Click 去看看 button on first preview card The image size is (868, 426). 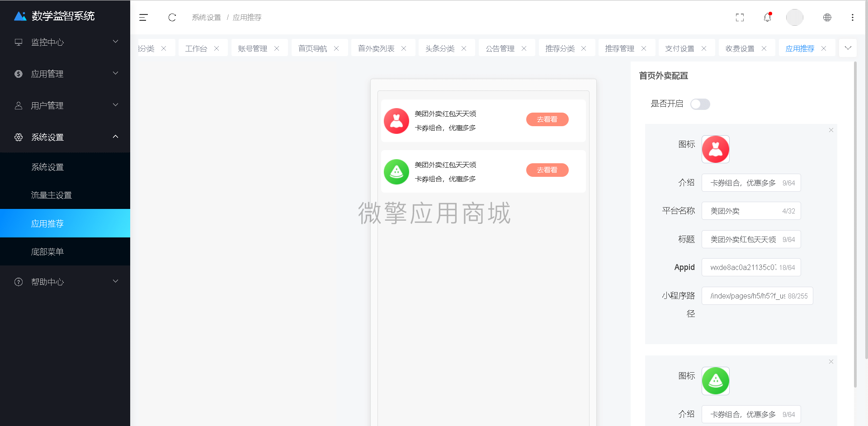[547, 119]
